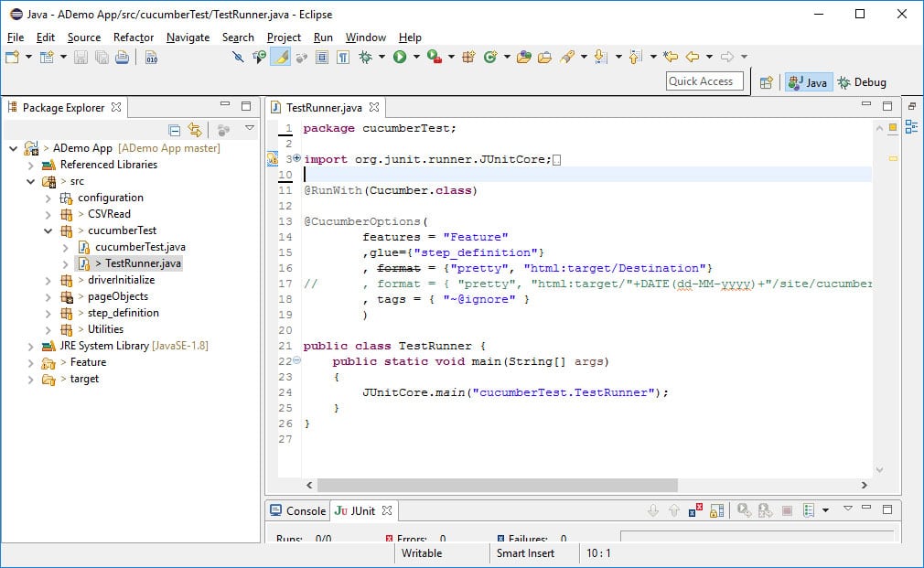This screenshot has width=924, height=568.
Task: Open the Project menu
Action: pyautogui.click(x=284, y=38)
